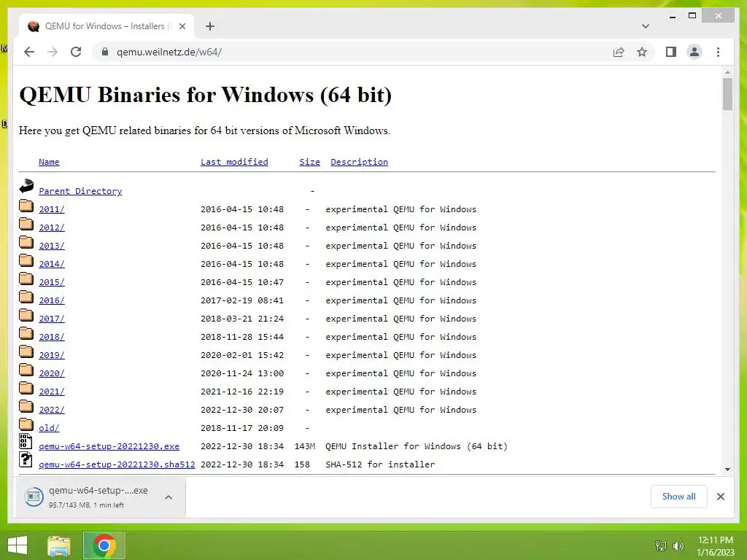Open the 2012/ directory link
747x560 pixels.
pos(52,227)
